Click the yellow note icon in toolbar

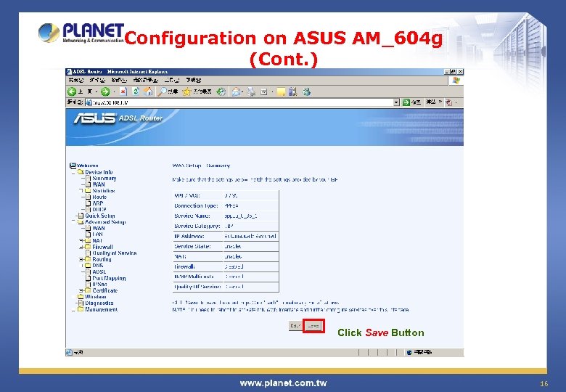coord(281,92)
